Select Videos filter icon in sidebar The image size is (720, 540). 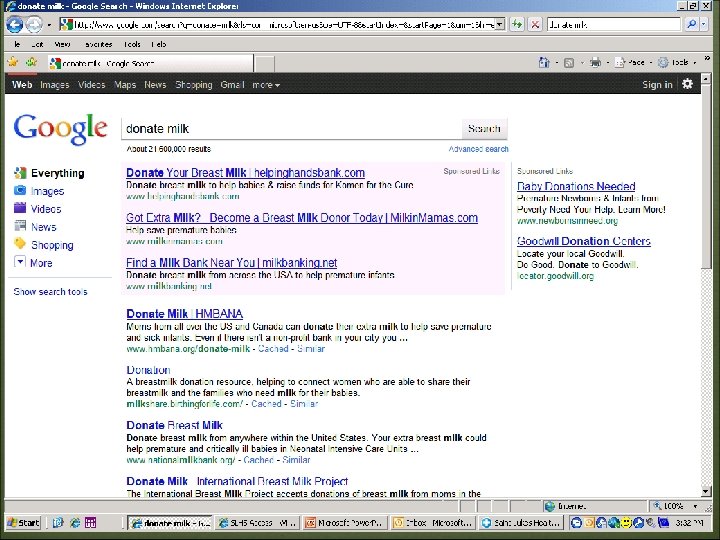[x=20, y=208]
